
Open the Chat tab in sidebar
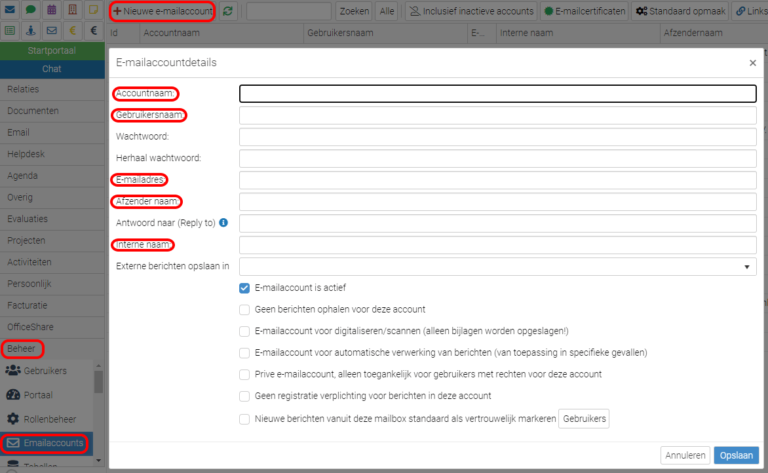coord(52,69)
